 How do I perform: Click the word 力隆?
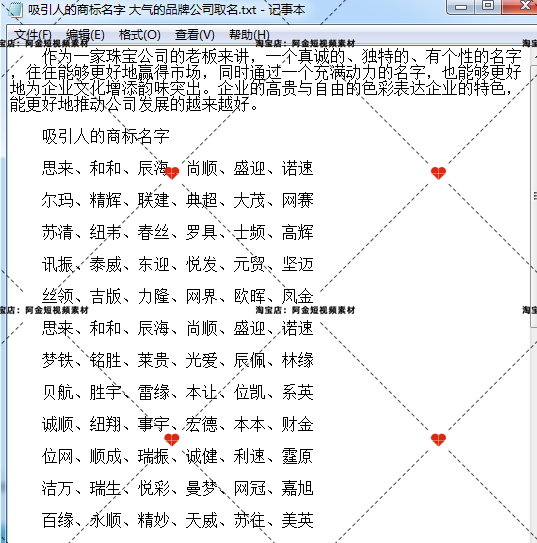click(153, 296)
